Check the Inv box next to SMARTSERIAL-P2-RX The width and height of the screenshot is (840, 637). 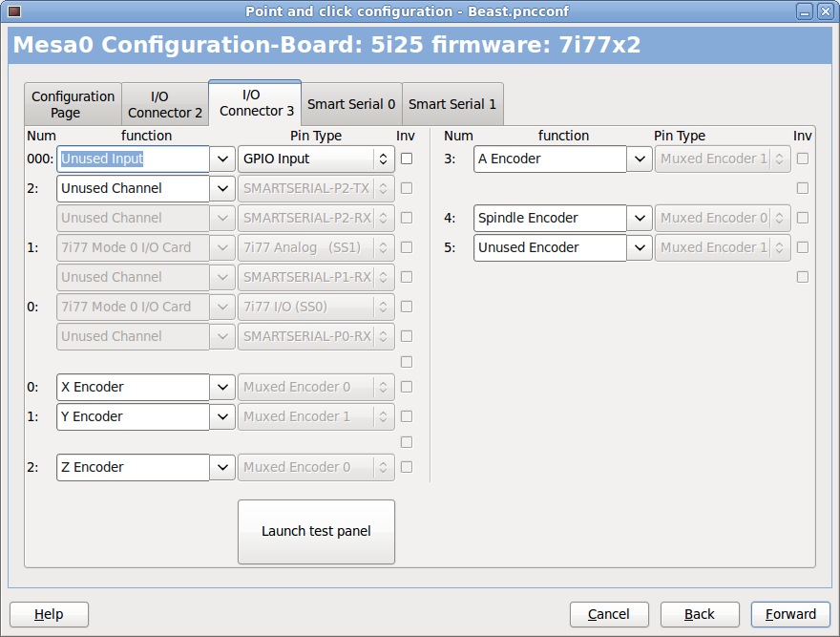(407, 218)
